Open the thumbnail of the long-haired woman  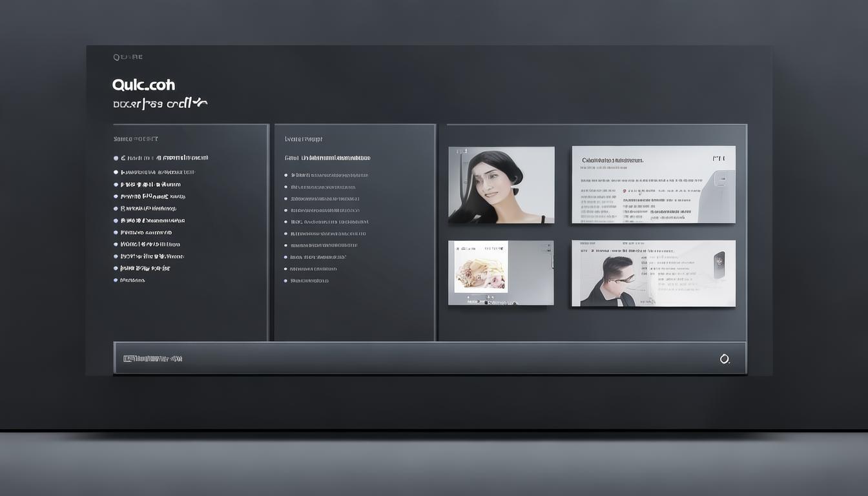pyautogui.click(x=501, y=185)
